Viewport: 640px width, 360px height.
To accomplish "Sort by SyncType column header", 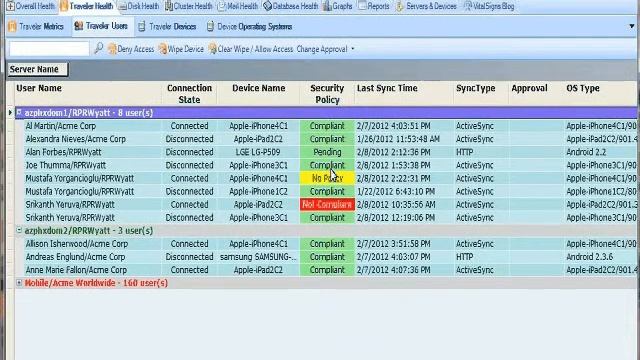I will 480,94.
